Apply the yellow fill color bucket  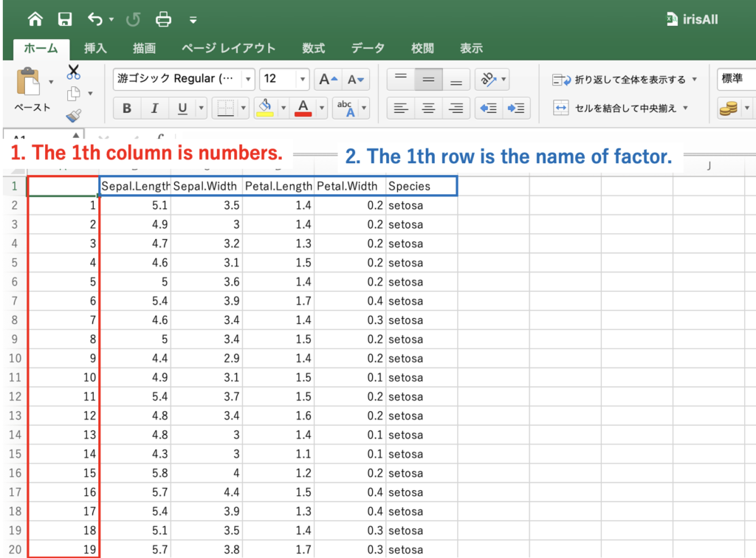(x=264, y=108)
